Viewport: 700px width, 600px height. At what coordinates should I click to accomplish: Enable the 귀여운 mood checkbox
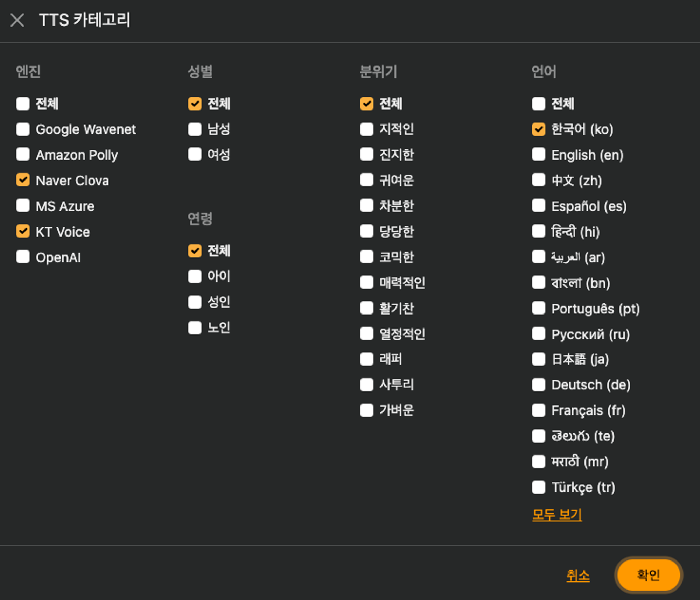[366, 180]
